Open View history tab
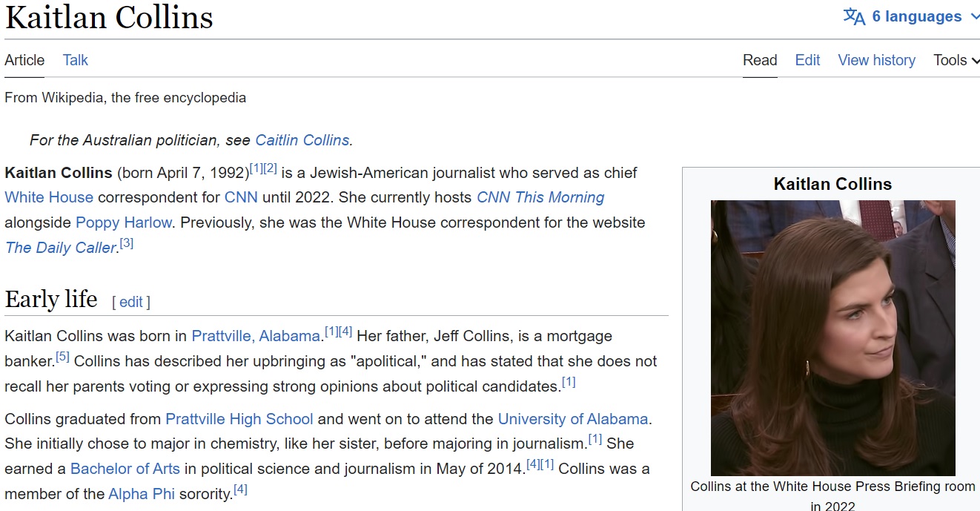This screenshot has height=511, width=980. point(876,60)
